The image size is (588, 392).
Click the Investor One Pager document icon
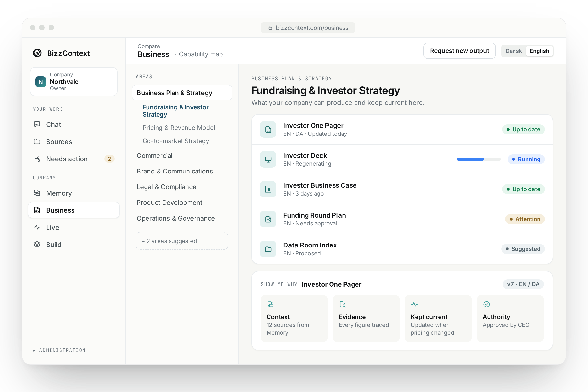coord(268,130)
